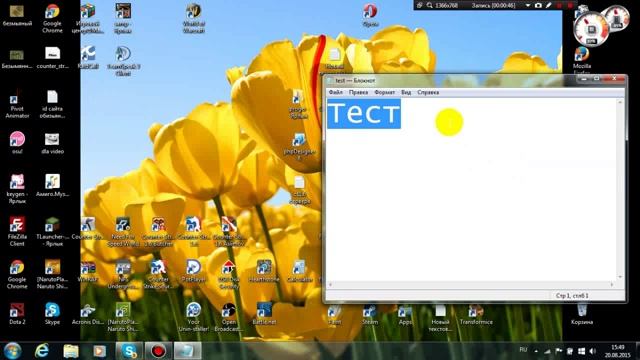
Task: Select the keygen - Ярлык shortcut
Action: pyautogui.click(x=17, y=189)
